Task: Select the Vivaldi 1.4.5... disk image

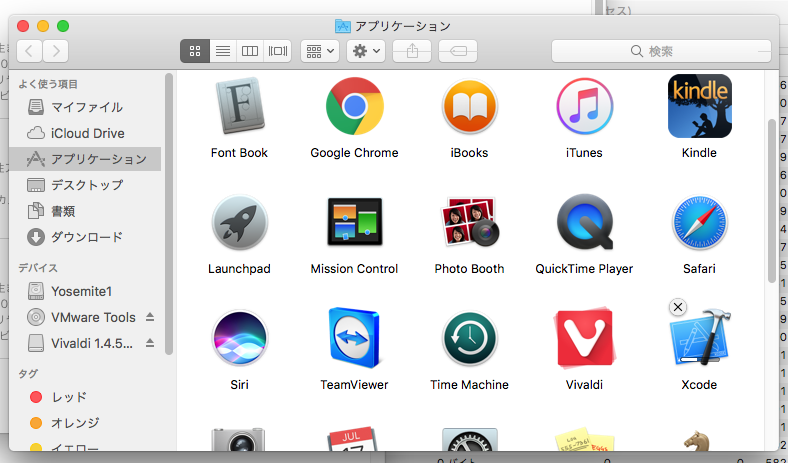Action: (x=85, y=343)
